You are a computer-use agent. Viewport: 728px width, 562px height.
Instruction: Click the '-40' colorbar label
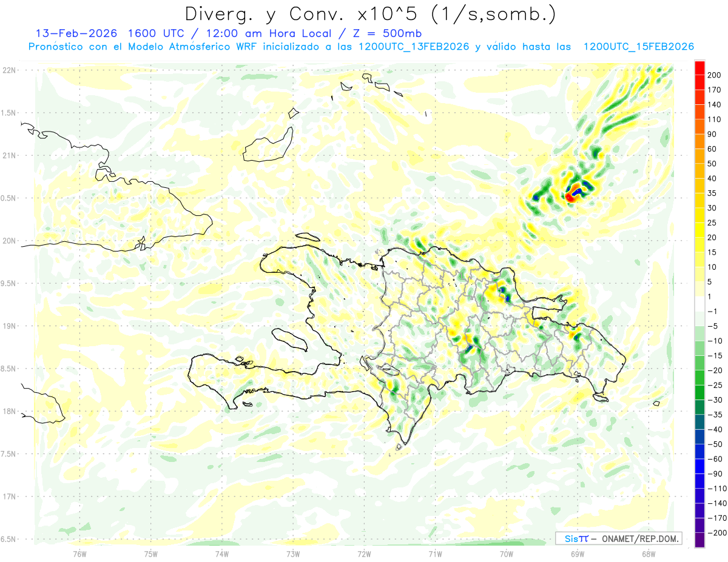(x=716, y=430)
